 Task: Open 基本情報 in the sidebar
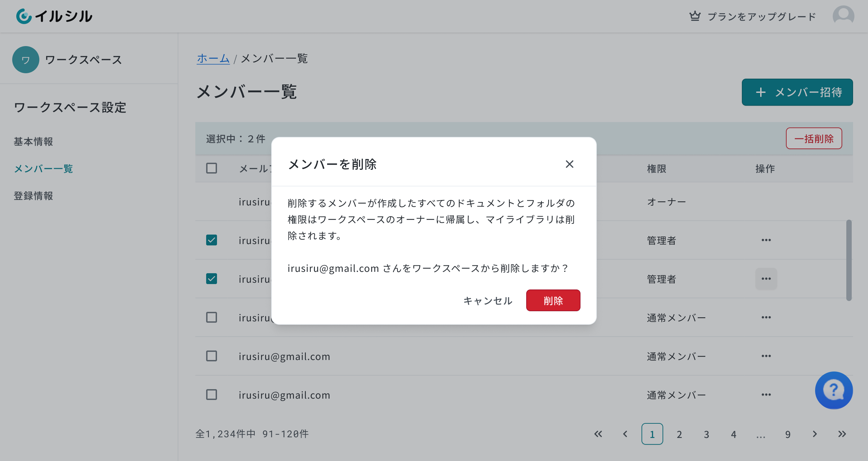click(33, 141)
